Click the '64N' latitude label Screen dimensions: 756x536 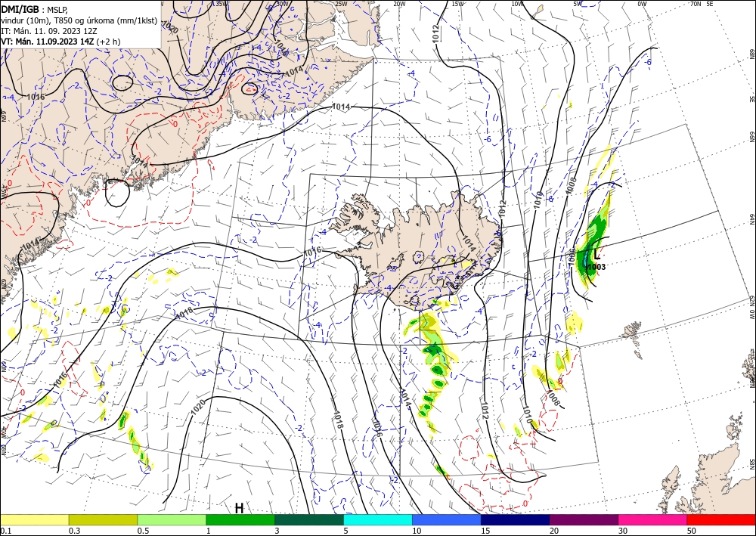pos(751,218)
